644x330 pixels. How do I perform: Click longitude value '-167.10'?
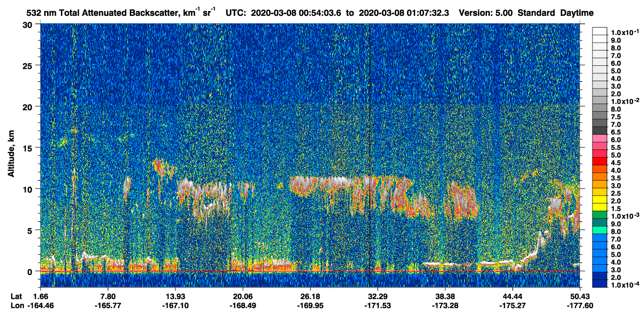coord(175,305)
